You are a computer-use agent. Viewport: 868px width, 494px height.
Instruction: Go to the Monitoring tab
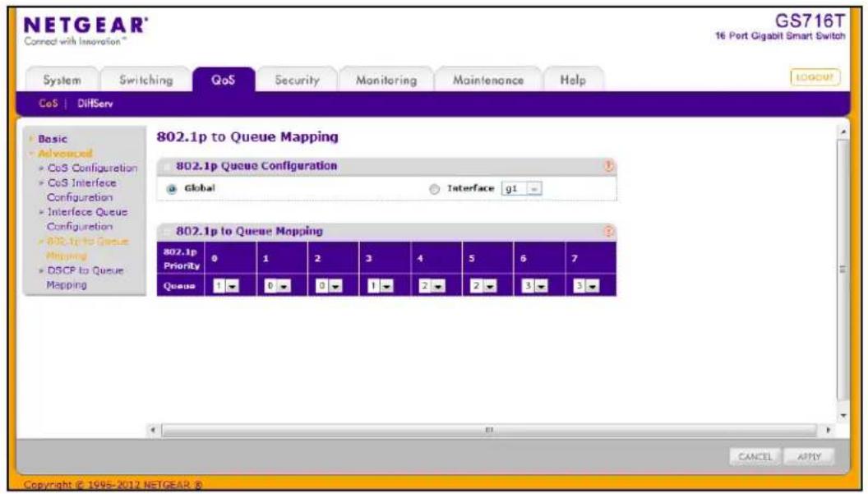click(386, 80)
